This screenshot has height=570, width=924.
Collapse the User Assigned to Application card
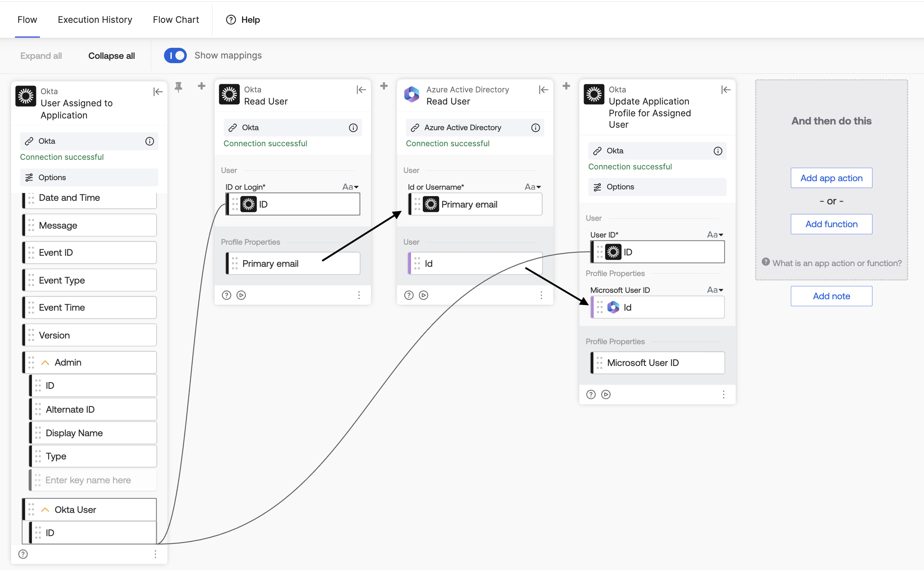[158, 92]
